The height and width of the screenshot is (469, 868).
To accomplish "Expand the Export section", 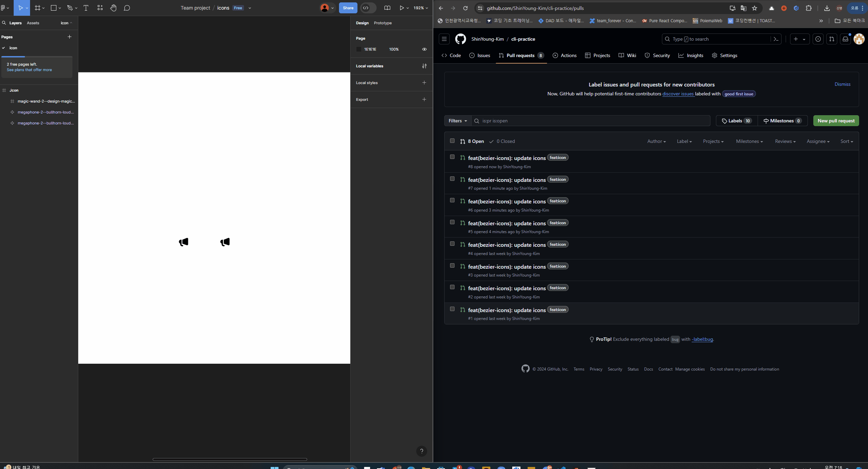I will (424, 99).
